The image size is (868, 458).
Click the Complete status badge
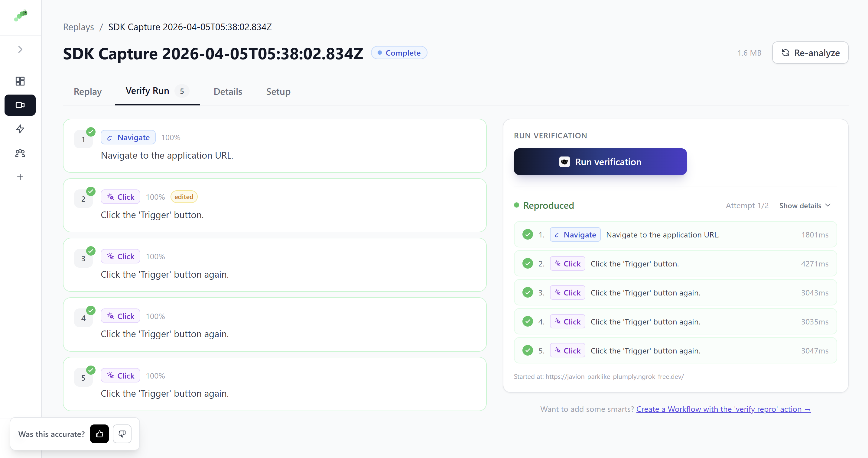click(x=399, y=53)
